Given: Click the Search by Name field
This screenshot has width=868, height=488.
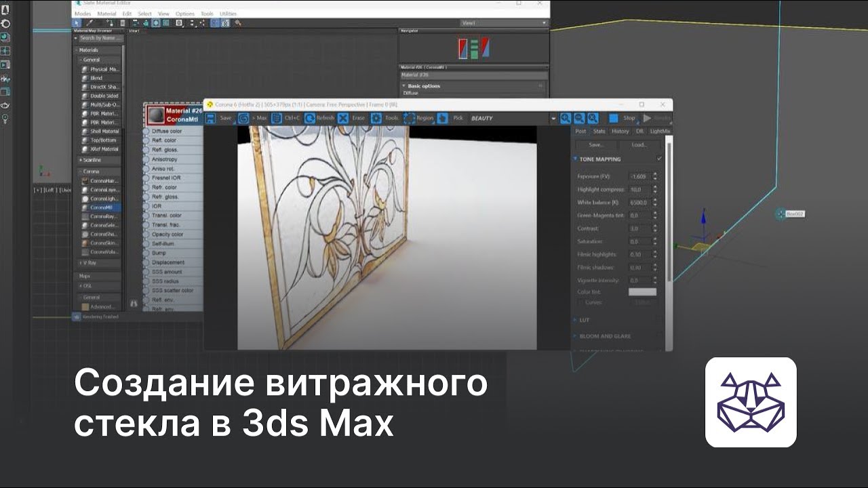Looking at the screenshot, I should point(101,38).
